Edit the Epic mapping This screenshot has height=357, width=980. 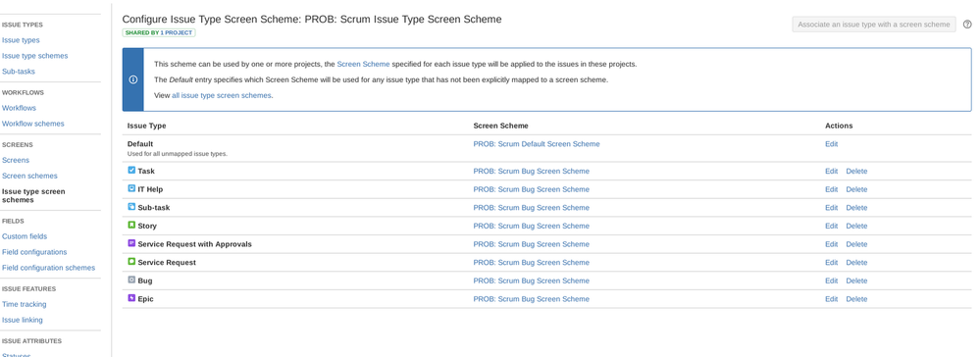point(831,299)
